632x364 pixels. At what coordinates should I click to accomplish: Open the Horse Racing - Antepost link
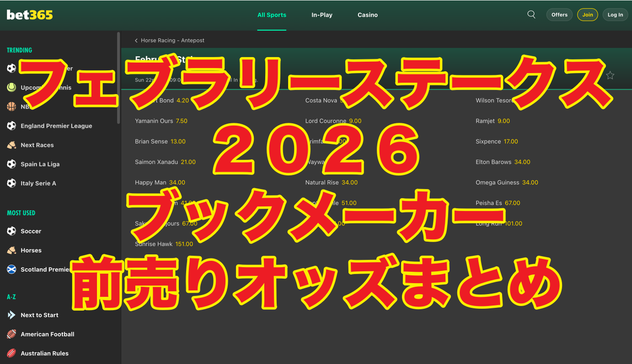coord(172,41)
